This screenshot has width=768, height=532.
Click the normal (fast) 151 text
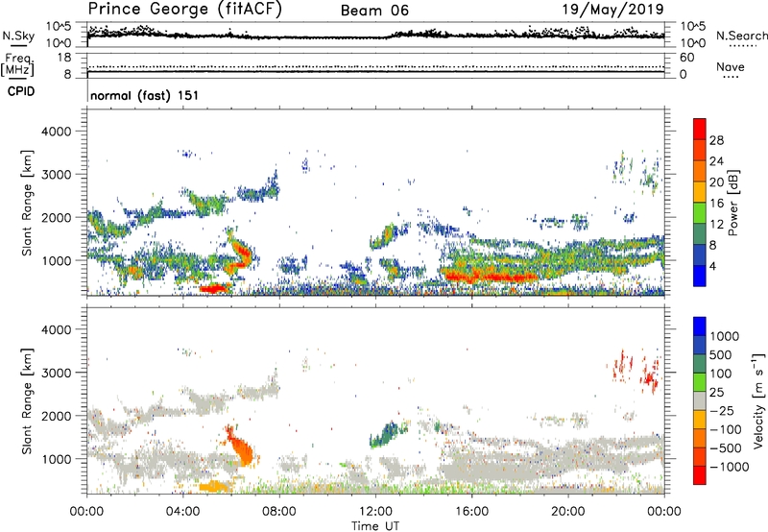click(145, 95)
